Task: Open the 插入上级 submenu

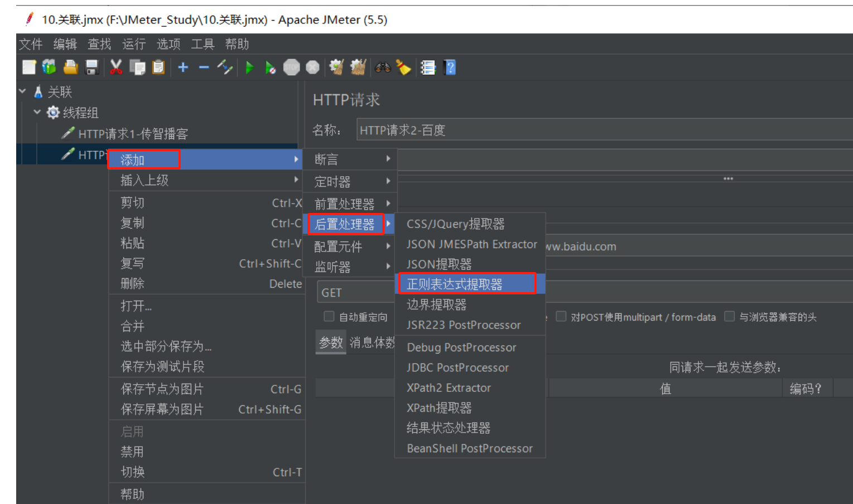Action: pyautogui.click(x=207, y=180)
